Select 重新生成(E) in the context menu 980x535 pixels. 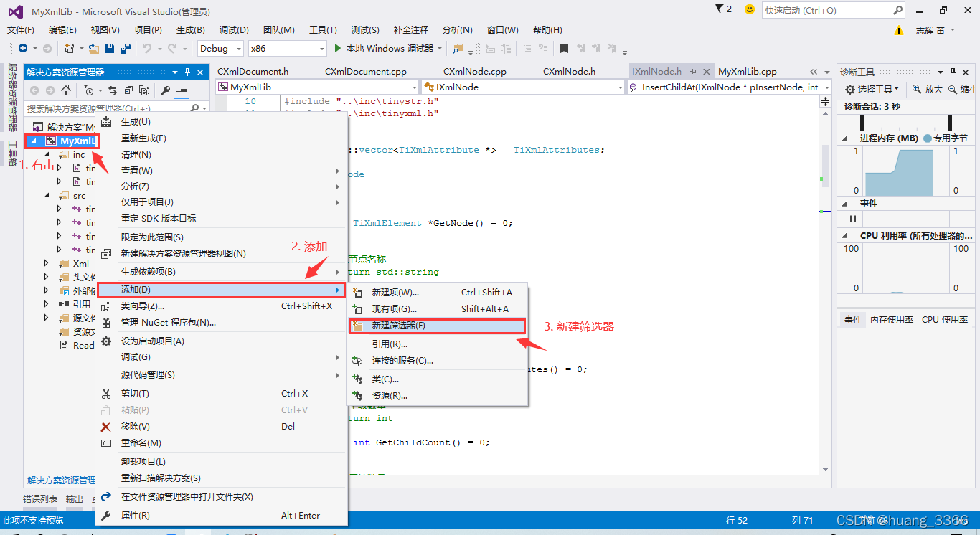221,138
